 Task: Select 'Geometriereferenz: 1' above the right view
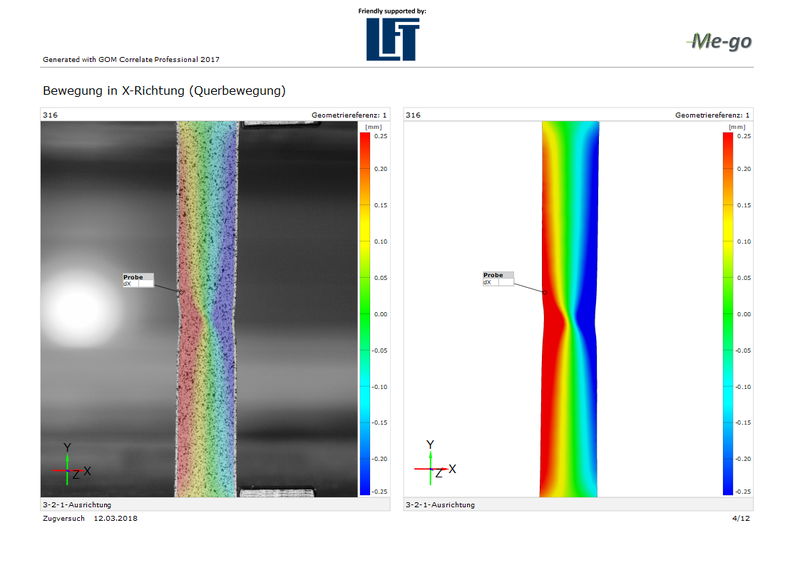(x=712, y=116)
